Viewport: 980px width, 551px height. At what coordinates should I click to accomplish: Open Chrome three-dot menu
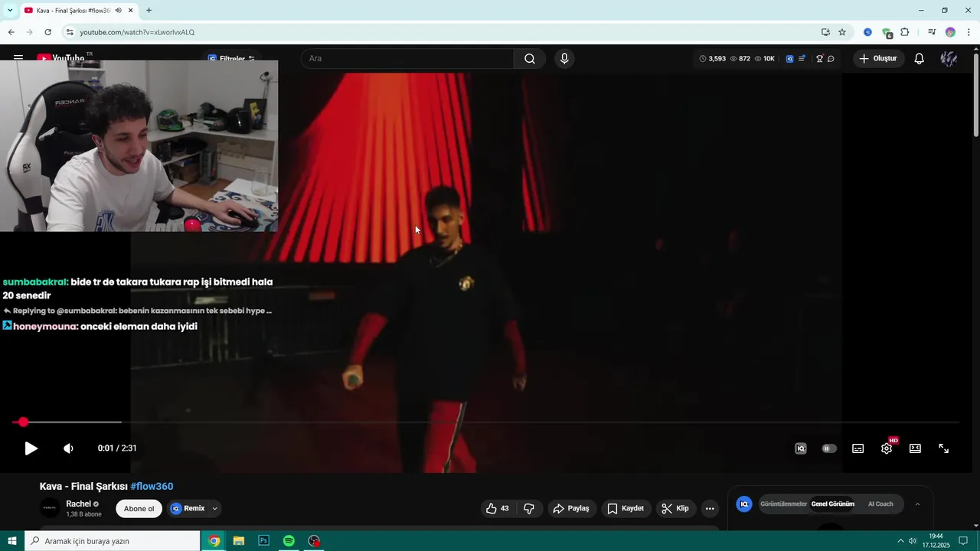pos(969,32)
